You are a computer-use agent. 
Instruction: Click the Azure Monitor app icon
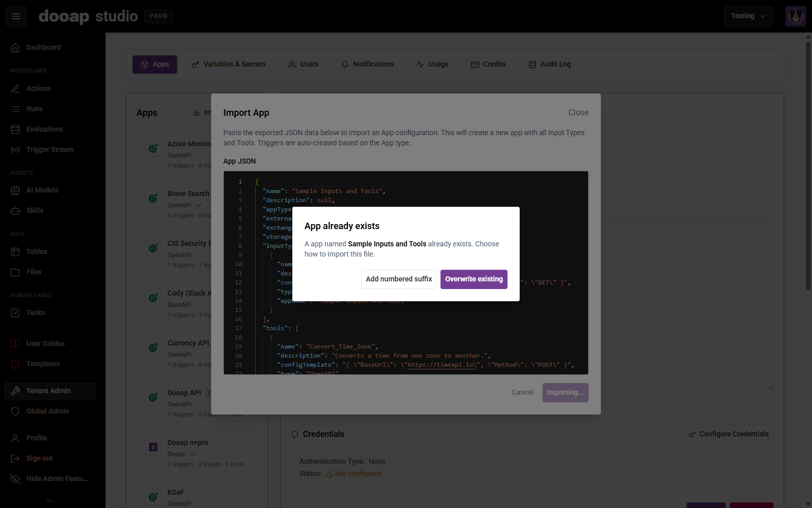pos(153,148)
